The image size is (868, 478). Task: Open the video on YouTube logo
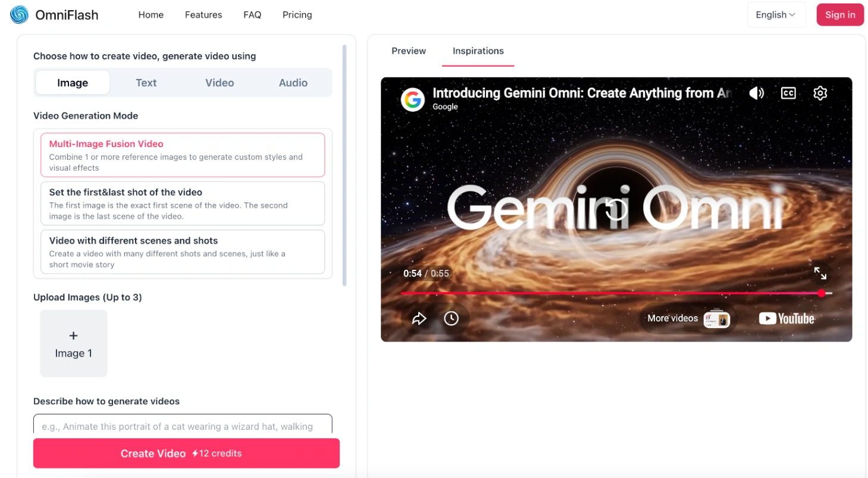coord(786,319)
